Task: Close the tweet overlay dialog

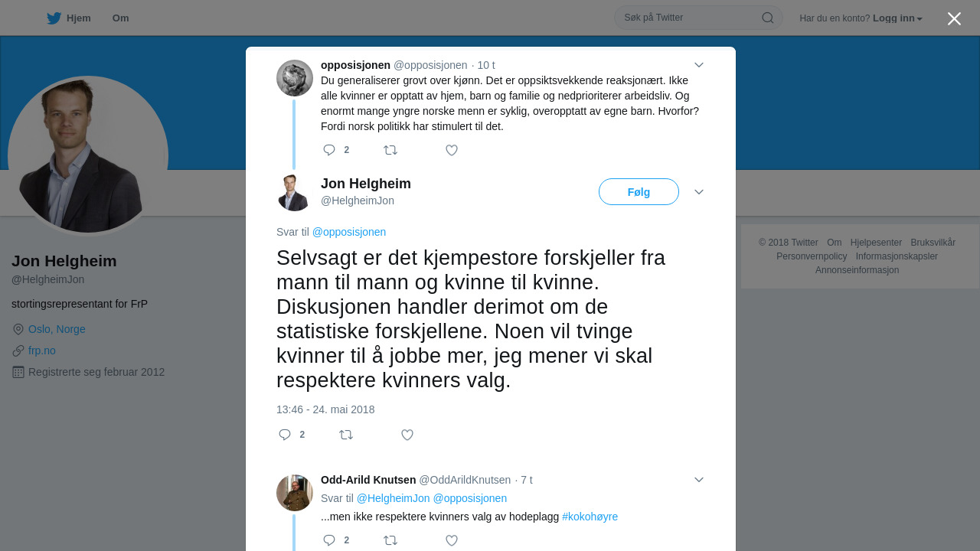Action: [954, 18]
